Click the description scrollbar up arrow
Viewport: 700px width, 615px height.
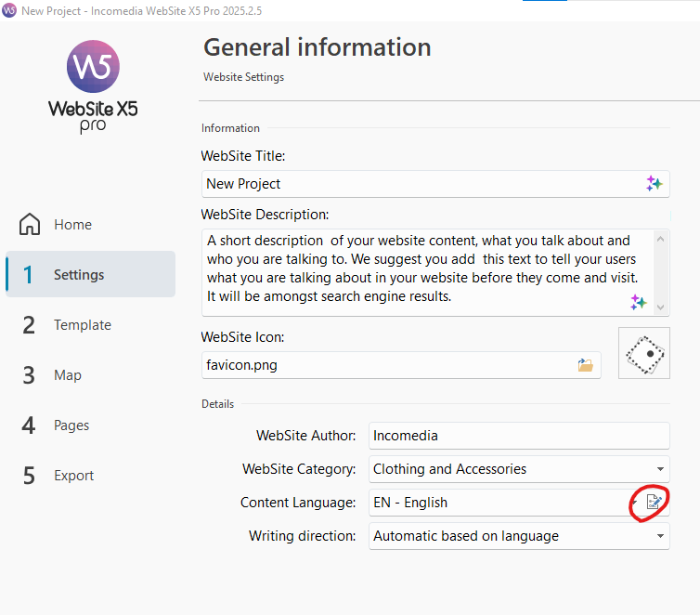coord(661,239)
